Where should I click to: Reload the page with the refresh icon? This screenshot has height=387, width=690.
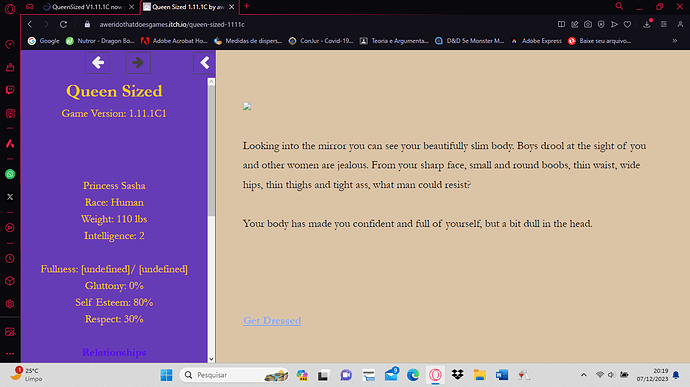[x=63, y=24]
